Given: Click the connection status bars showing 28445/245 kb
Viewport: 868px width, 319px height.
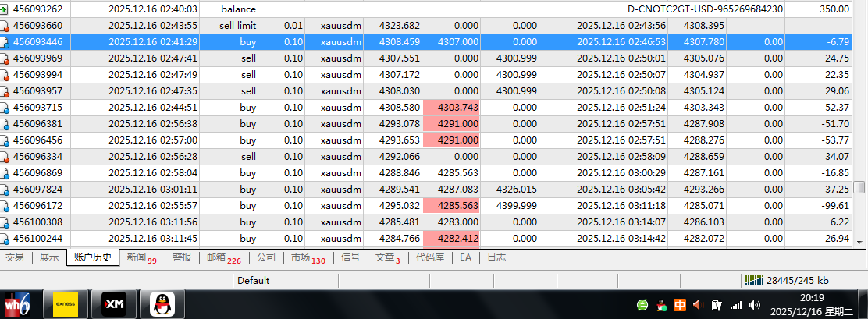Looking at the screenshot, I should [x=755, y=280].
